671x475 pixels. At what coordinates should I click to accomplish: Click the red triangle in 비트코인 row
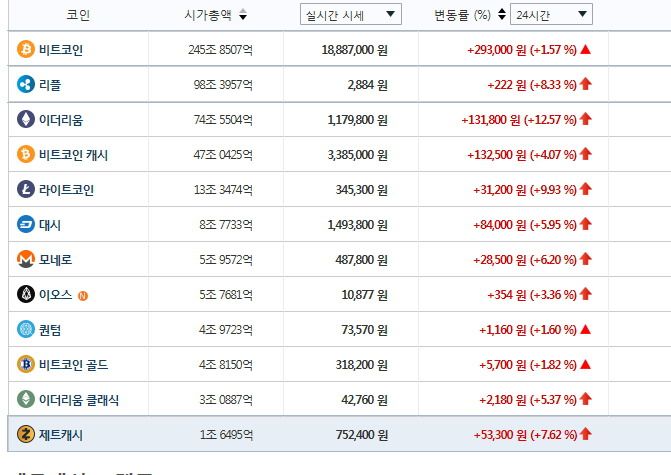pyautogui.click(x=585, y=50)
